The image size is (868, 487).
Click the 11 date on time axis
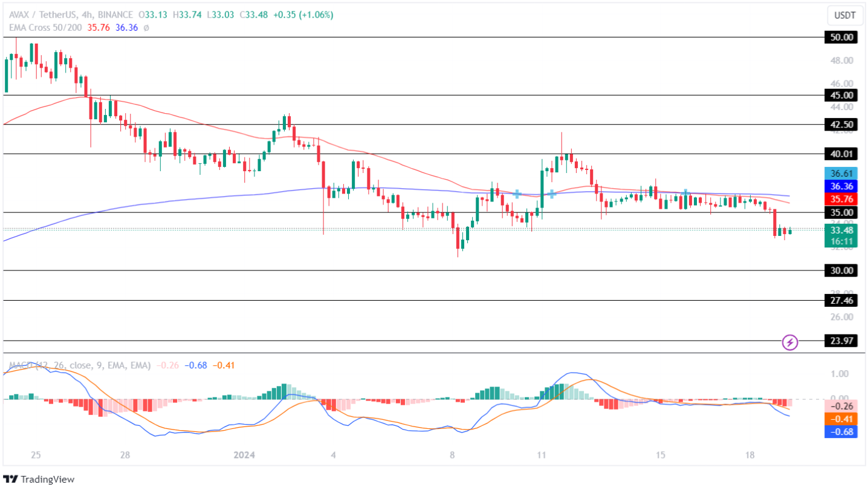(x=541, y=455)
